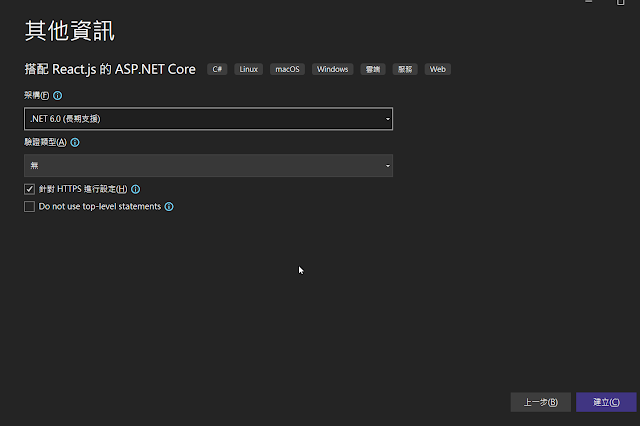This screenshot has width=640, height=426.
Task: Click the info icon beside 驗證類型 label
Action: click(75, 143)
